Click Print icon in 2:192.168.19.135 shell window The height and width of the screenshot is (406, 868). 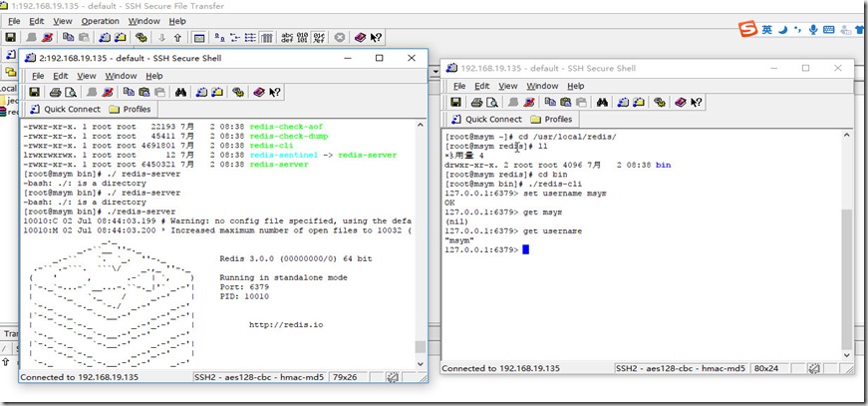(x=55, y=92)
